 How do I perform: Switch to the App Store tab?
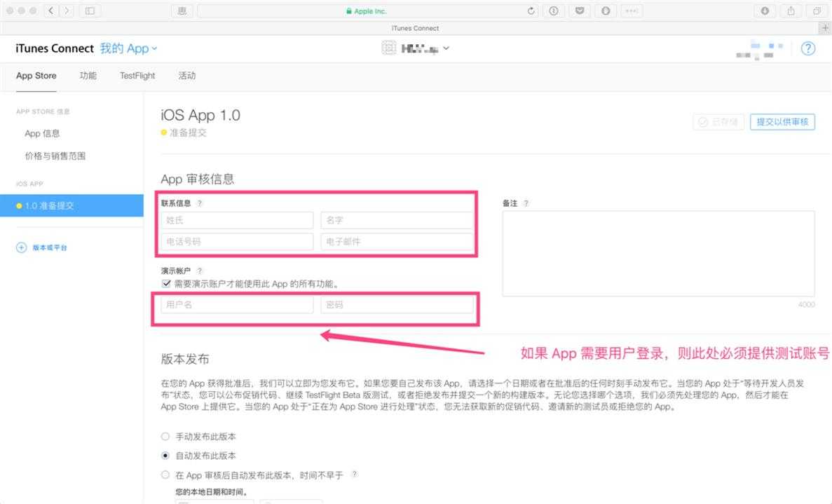(36, 76)
